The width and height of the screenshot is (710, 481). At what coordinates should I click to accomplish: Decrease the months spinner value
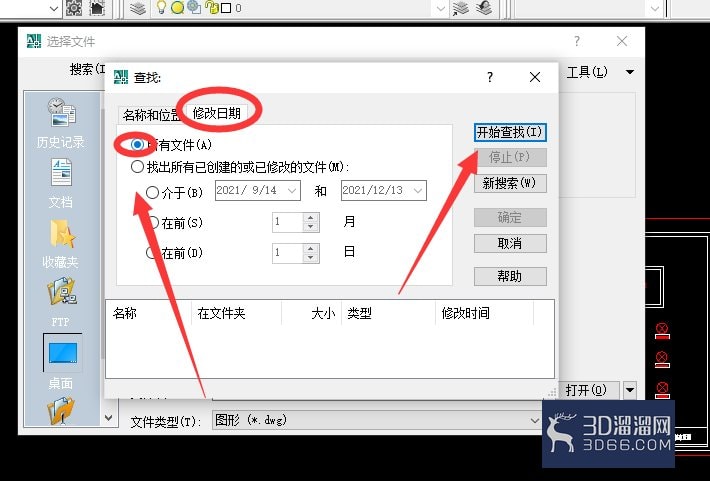pyautogui.click(x=311, y=227)
